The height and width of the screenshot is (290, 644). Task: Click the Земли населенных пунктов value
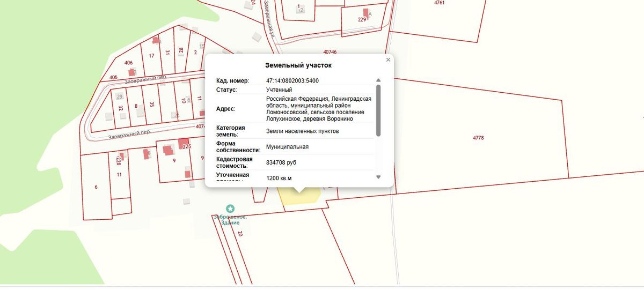(302, 131)
